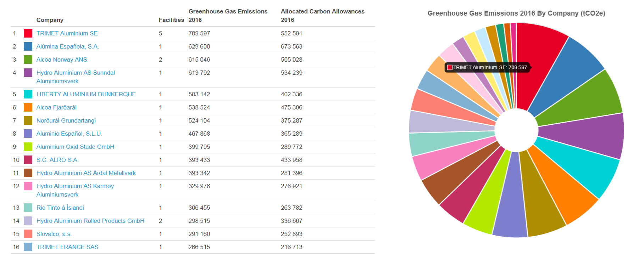Click the Aluminio Español, S.L.U. link
This screenshot has width=644, height=254.
pos(69,134)
